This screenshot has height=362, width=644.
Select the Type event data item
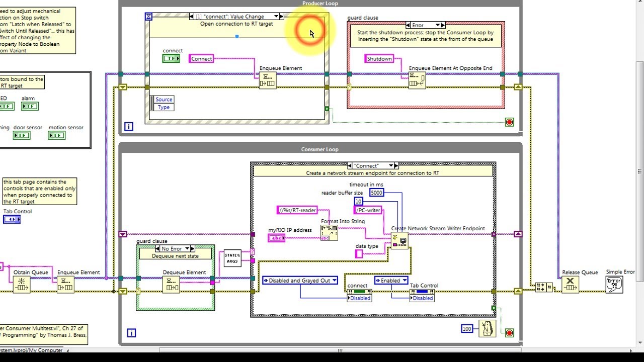[164, 107]
